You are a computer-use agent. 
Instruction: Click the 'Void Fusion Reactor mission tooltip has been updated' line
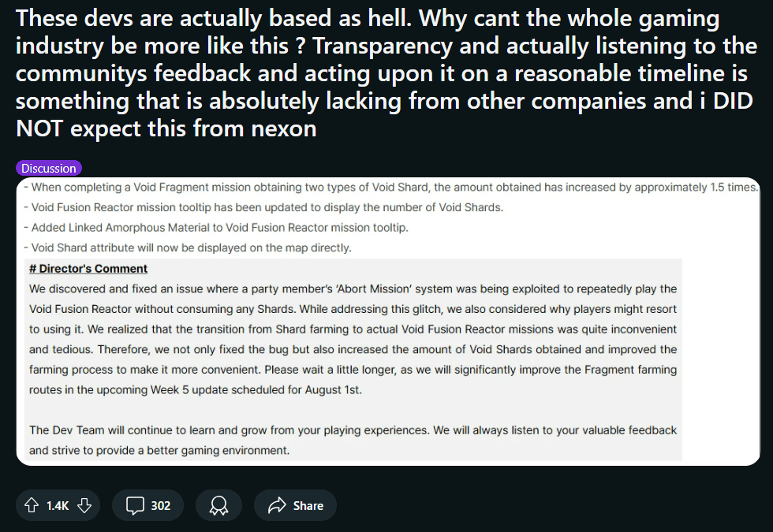[x=263, y=207]
